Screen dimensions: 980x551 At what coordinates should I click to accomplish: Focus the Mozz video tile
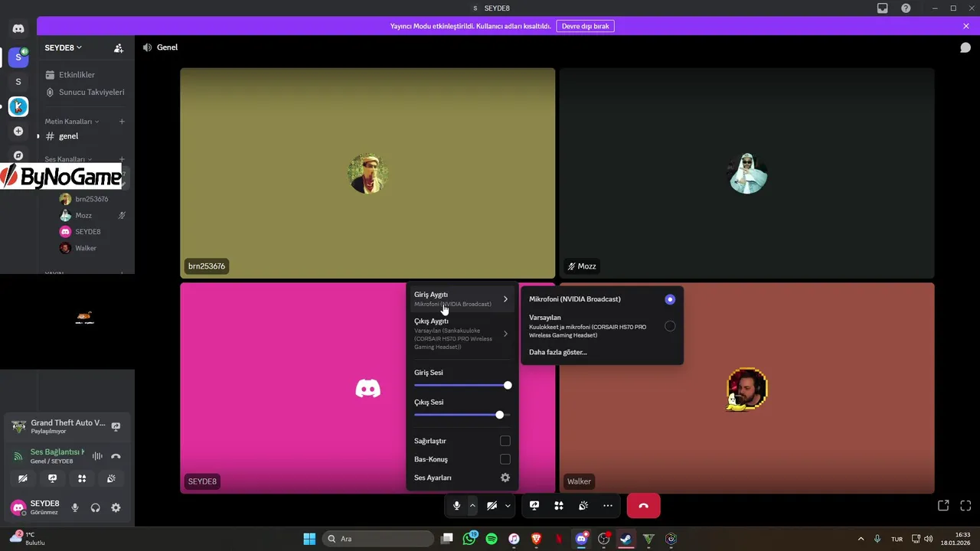click(x=746, y=173)
